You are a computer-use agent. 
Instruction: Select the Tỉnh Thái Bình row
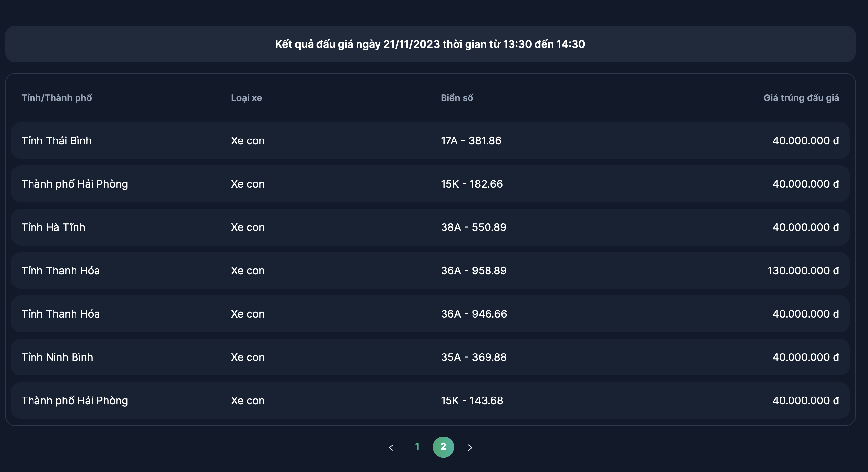pos(56,140)
